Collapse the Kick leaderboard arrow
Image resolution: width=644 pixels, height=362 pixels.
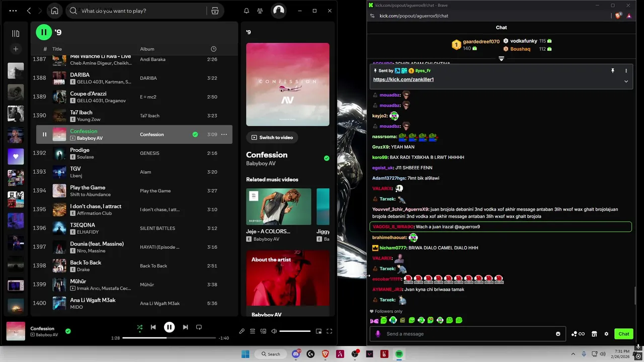pyautogui.click(x=501, y=58)
